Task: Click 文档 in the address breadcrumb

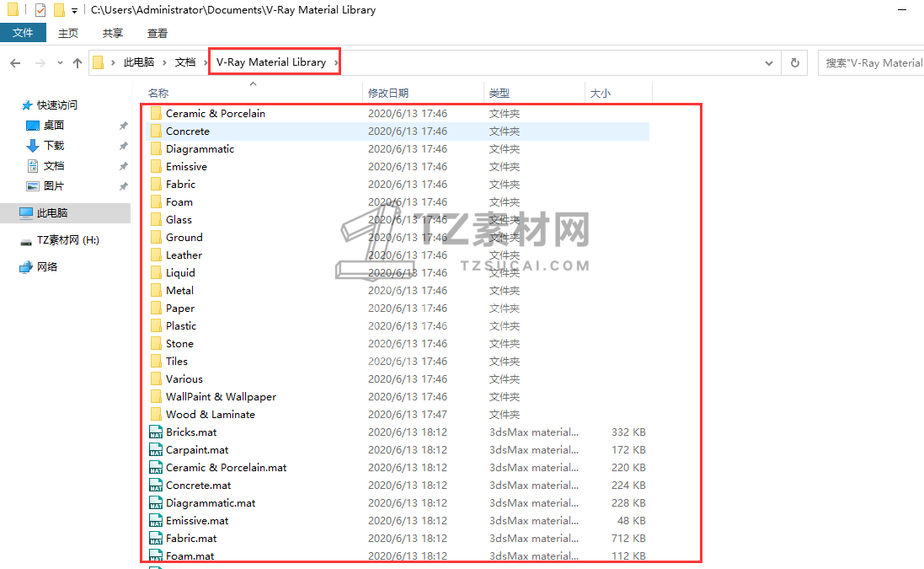Action: (185, 62)
